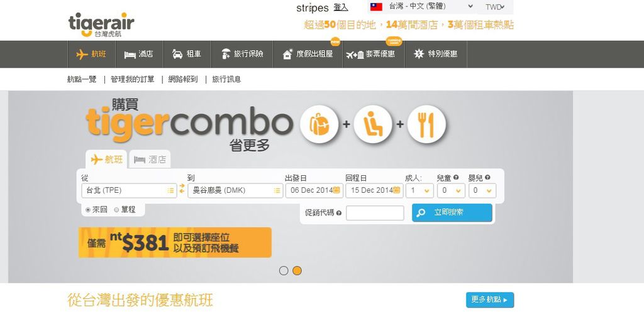Viewport: 644px width, 314px height.
Task: Click the infant help question mark icon
Action: [x=487, y=178]
